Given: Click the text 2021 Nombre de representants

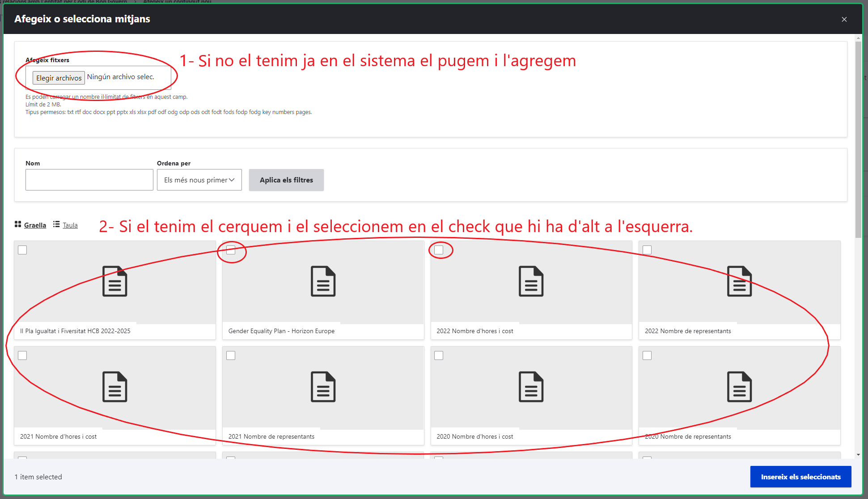Looking at the screenshot, I should click(x=271, y=436).
